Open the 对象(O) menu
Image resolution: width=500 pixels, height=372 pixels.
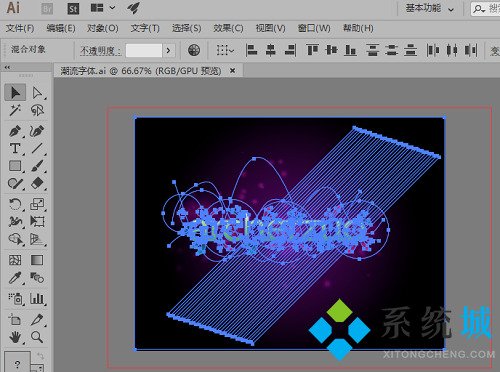103,28
